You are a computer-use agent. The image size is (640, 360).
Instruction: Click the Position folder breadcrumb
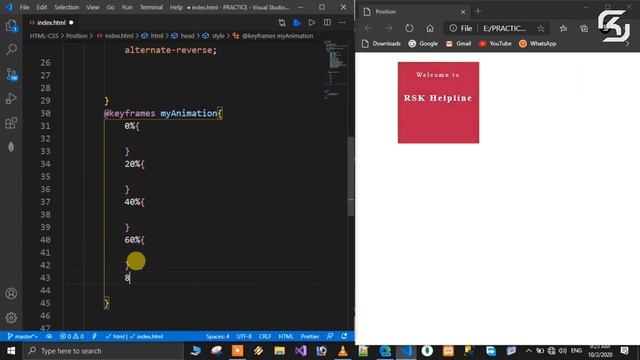point(76,36)
